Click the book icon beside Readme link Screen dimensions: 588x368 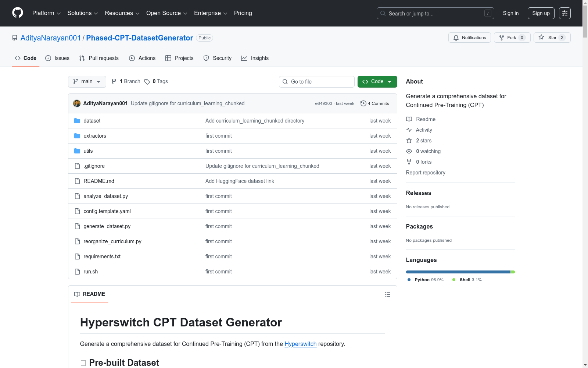[409, 119]
